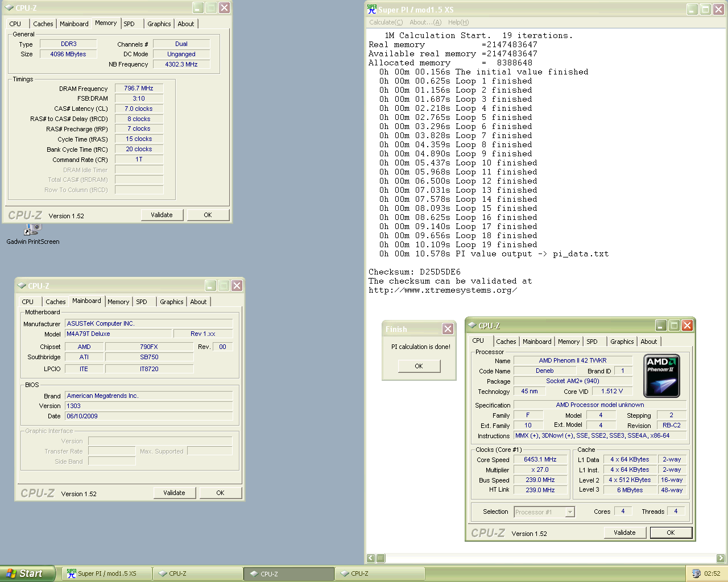Click Validate in CPU-Z Mainboard window
The image size is (728, 582).
(174, 493)
